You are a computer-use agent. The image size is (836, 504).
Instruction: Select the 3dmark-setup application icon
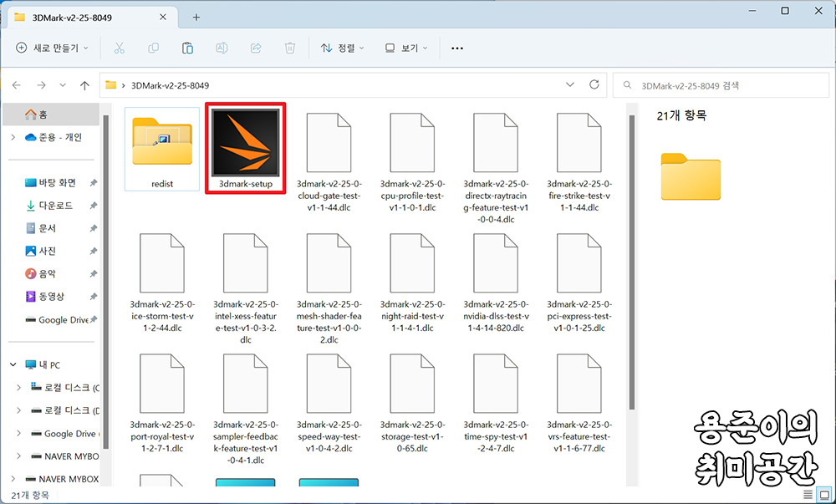[x=245, y=148]
